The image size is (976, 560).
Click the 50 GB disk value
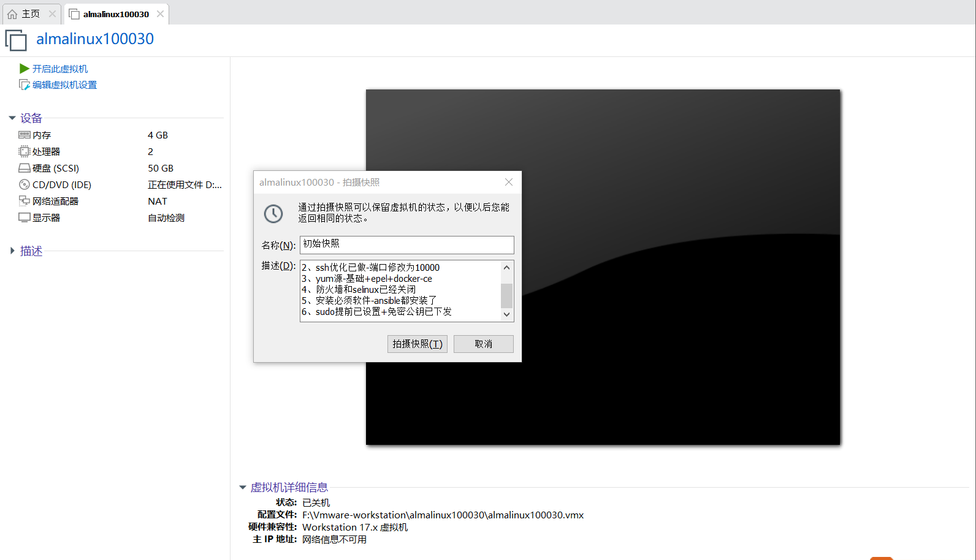(x=161, y=168)
